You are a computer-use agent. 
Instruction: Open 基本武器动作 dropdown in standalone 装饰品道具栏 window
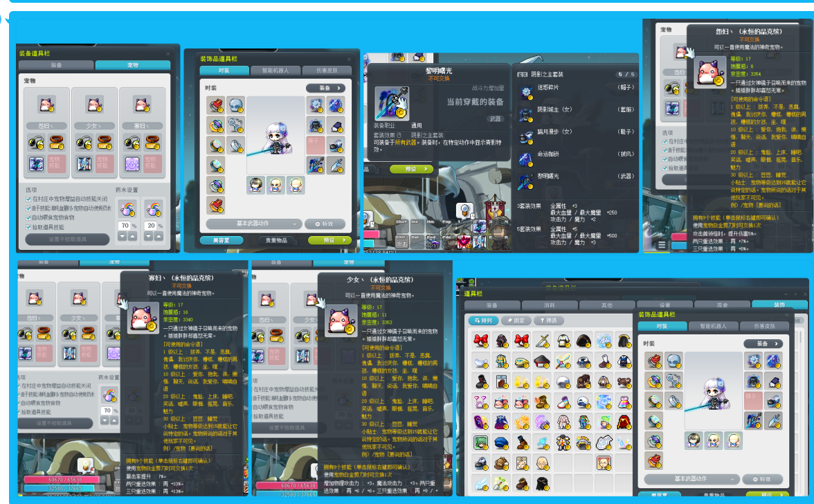[254, 224]
